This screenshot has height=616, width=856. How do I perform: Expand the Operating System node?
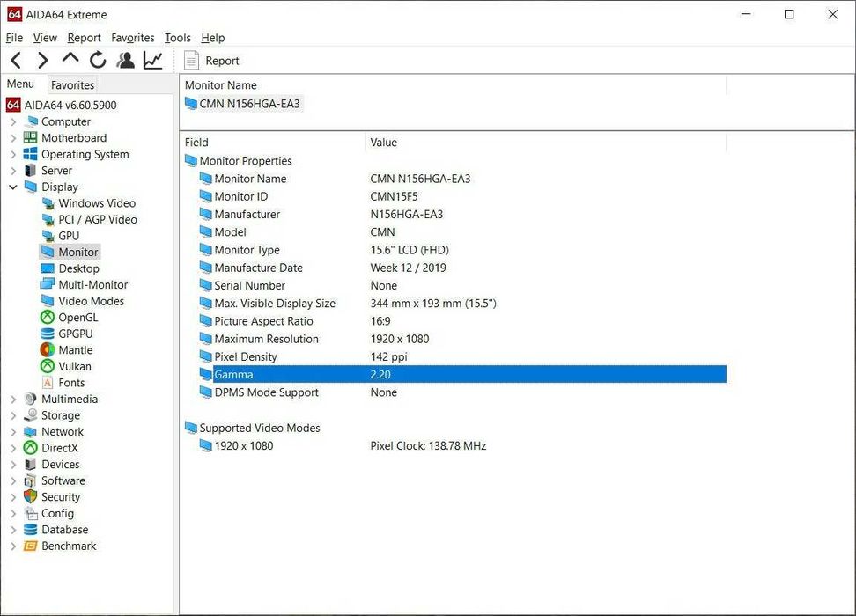pyautogui.click(x=13, y=154)
